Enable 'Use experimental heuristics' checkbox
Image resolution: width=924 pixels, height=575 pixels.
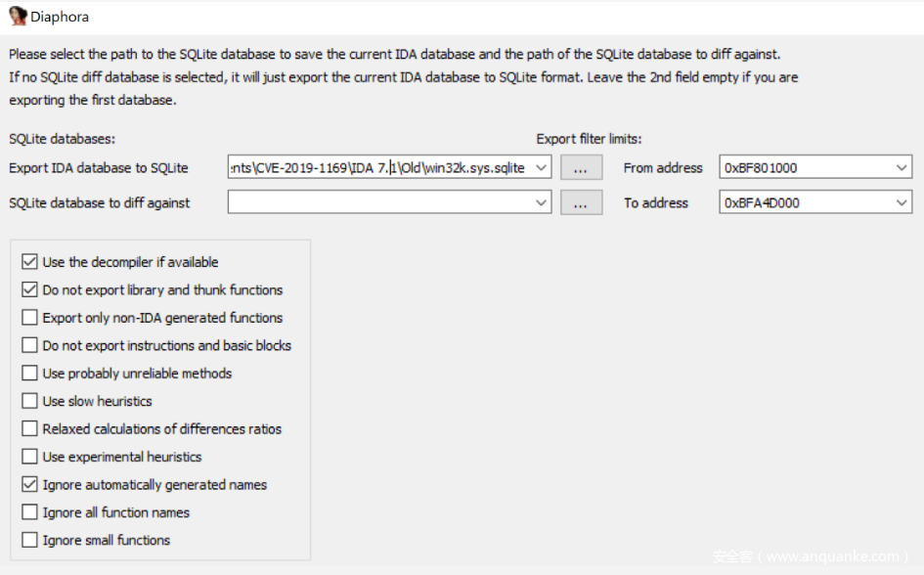click(x=30, y=457)
